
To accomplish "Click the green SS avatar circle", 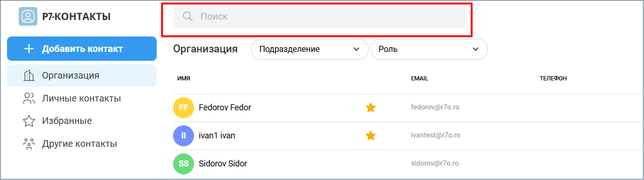I will pos(183,164).
